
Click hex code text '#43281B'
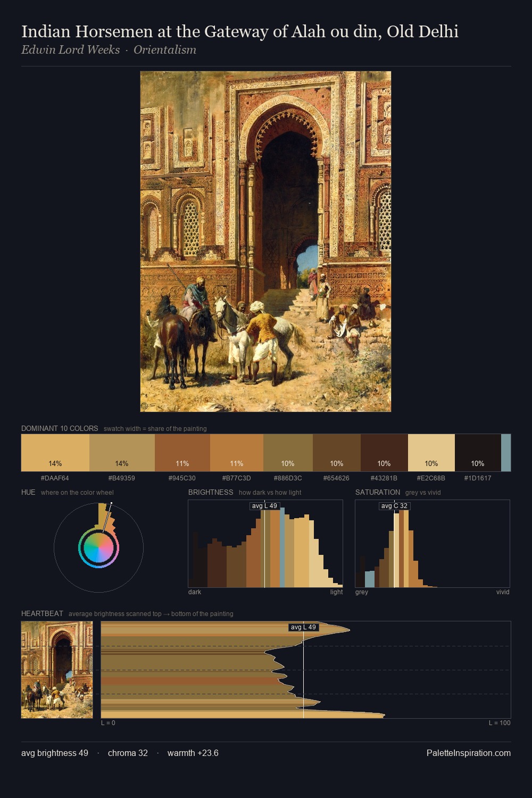tap(384, 478)
